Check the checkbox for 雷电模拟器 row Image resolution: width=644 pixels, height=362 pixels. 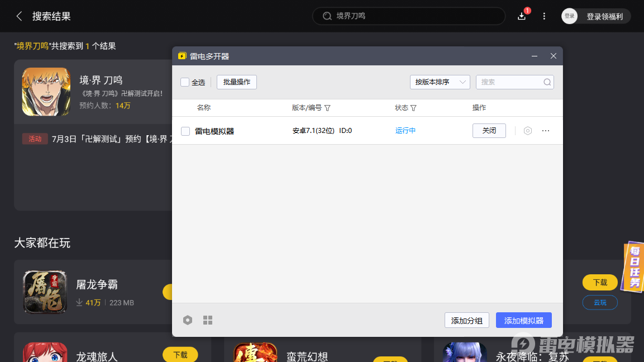(185, 131)
